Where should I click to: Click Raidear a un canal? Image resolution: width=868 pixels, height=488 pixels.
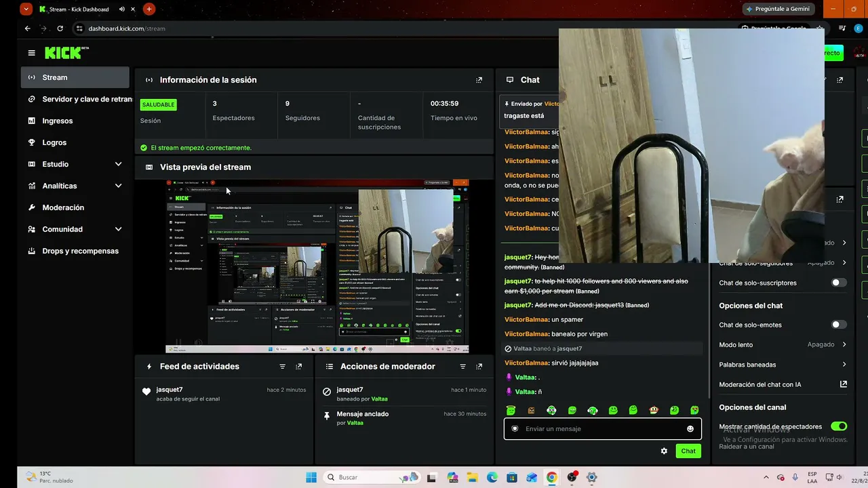point(747,447)
